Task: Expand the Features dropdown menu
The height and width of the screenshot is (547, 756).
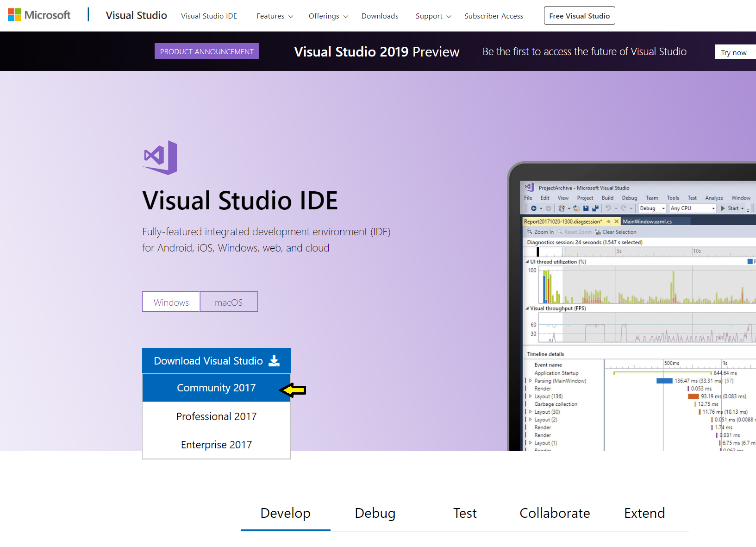Action: pyautogui.click(x=275, y=16)
